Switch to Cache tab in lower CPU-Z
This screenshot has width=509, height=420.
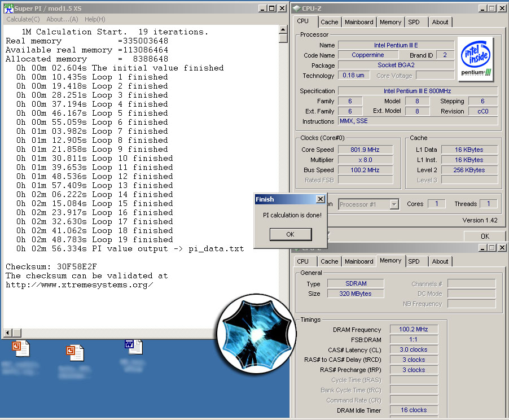pos(330,261)
